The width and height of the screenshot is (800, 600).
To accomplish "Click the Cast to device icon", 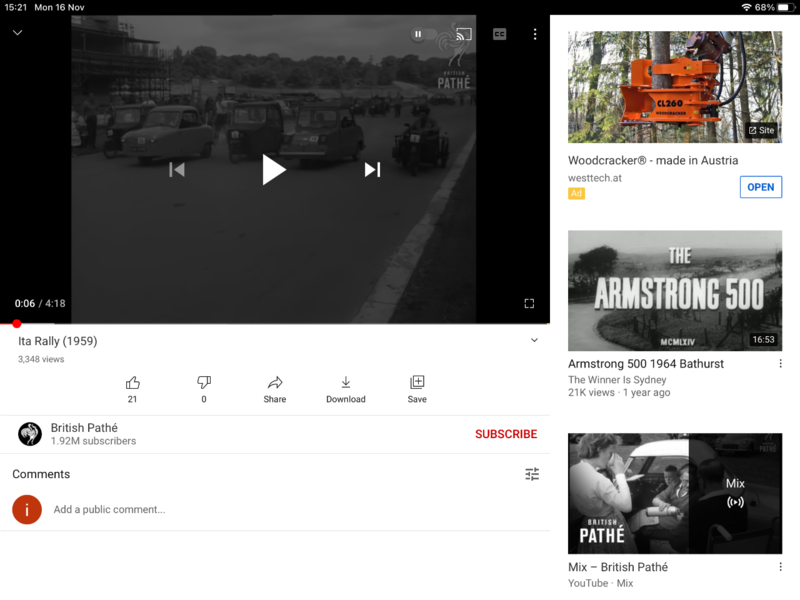I will [463, 34].
